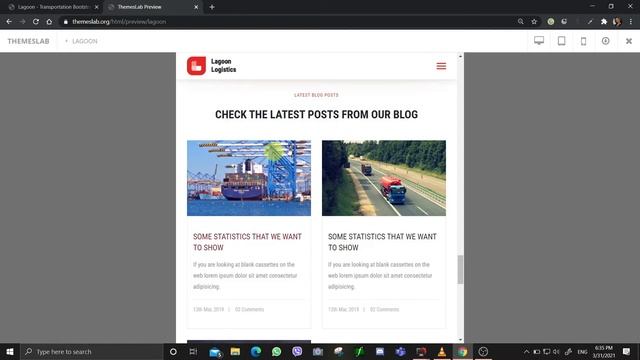Open the Windows Start menu
Screen dimensions: 640x360
(10, 351)
